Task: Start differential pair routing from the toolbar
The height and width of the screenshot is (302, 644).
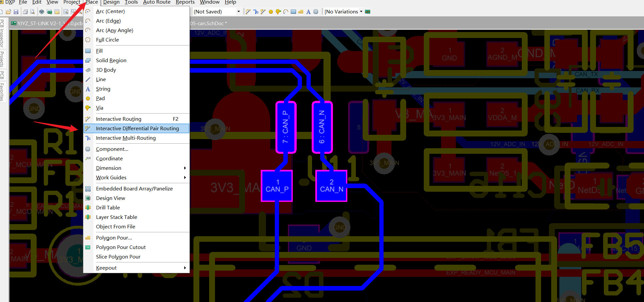Action: pos(263,12)
